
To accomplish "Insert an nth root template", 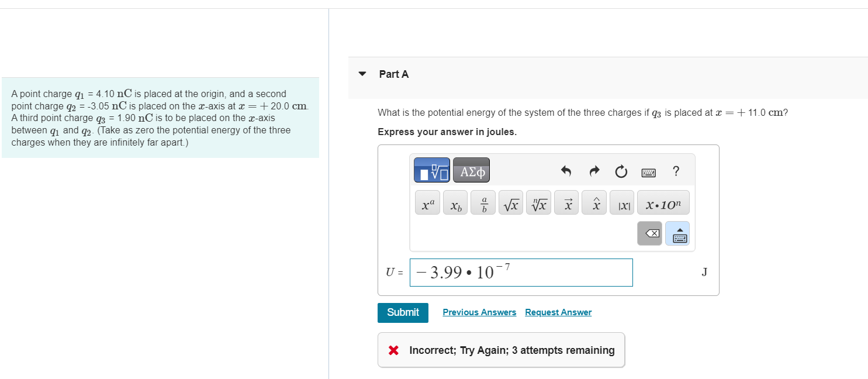I will tap(538, 202).
